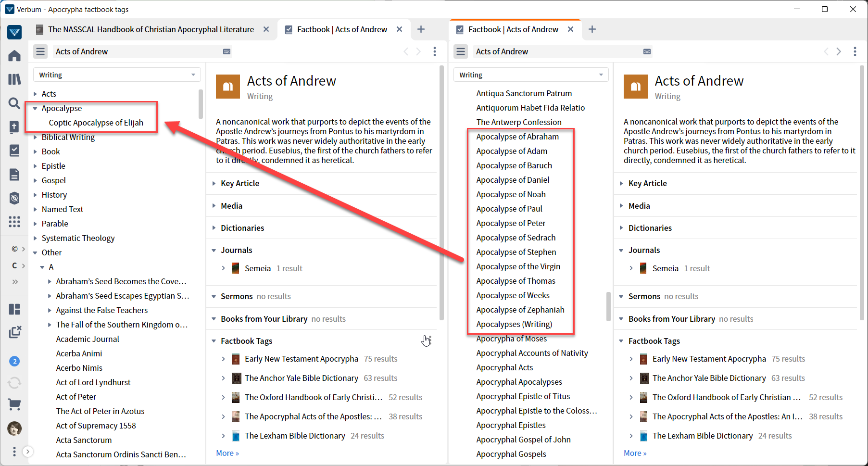The image size is (868, 466).
Task: Open the Tools shield icon in sidebar
Action: [x=14, y=198]
